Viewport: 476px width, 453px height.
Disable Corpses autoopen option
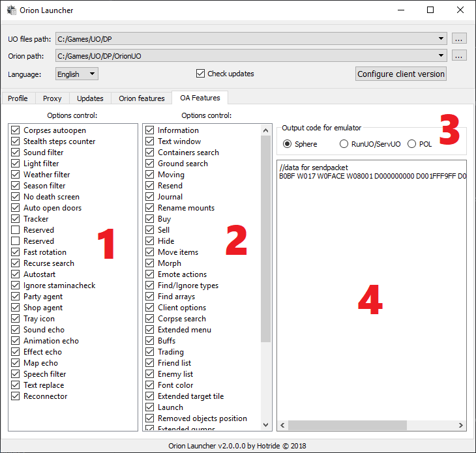pos(16,130)
